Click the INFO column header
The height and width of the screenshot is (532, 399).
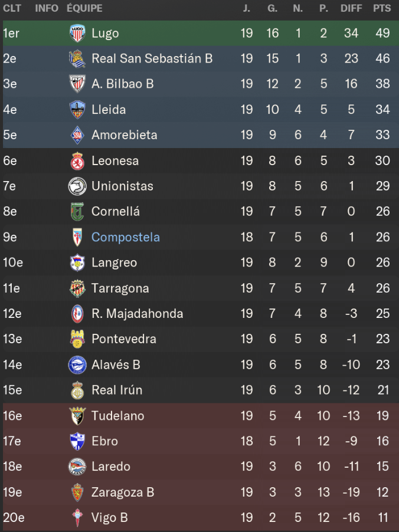coord(47,9)
